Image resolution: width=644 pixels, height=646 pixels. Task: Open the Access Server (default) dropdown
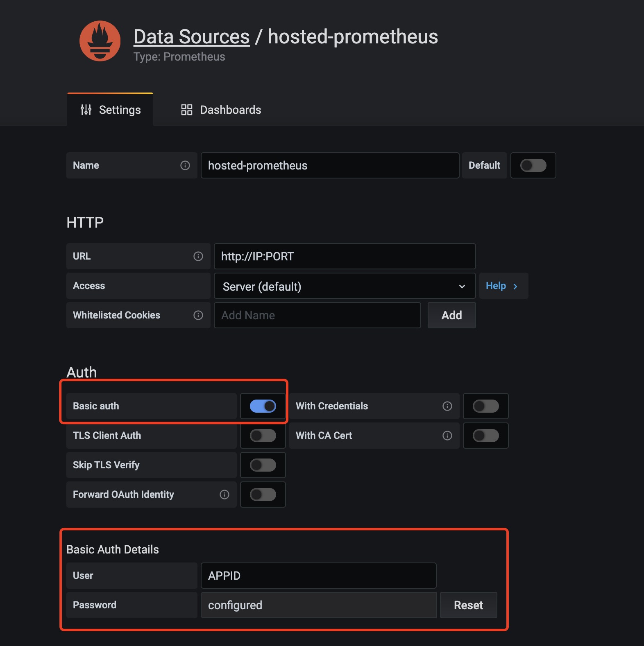(x=344, y=286)
